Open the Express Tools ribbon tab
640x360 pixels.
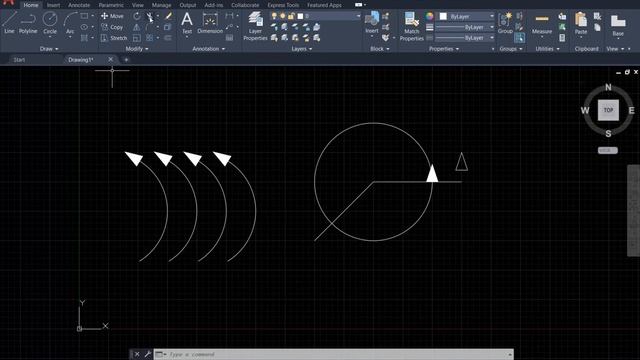(283, 5)
